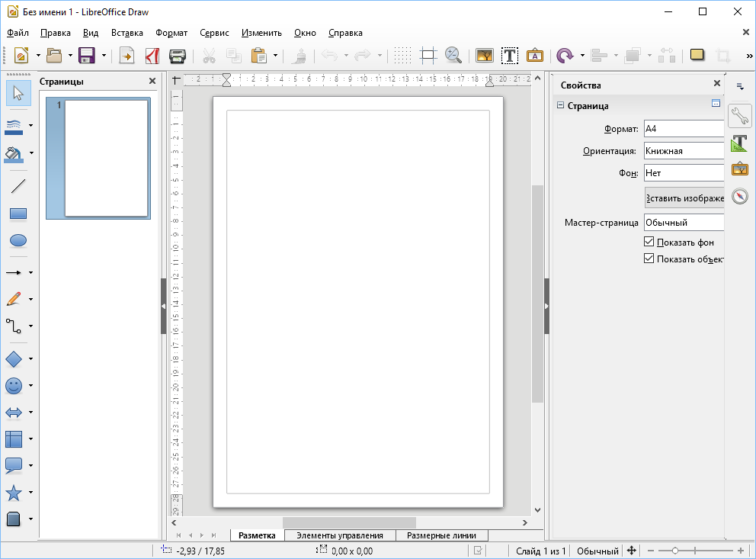Click the Вставить изображение button

point(684,198)
